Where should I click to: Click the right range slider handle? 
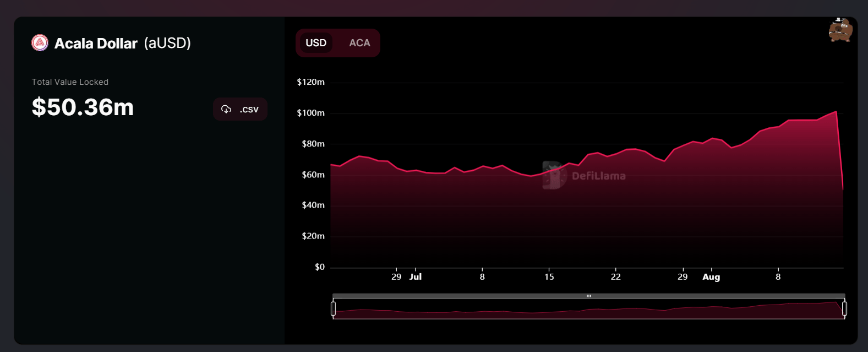844,308
